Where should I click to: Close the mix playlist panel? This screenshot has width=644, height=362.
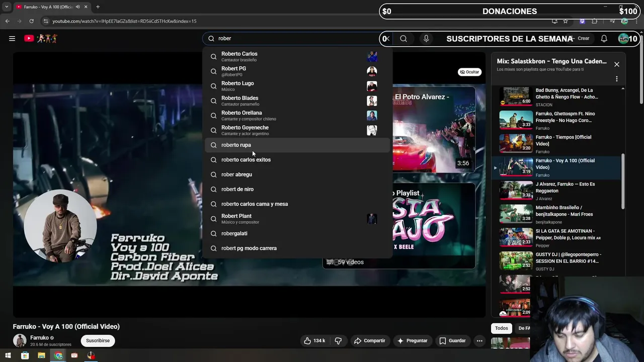coord(616,64)
